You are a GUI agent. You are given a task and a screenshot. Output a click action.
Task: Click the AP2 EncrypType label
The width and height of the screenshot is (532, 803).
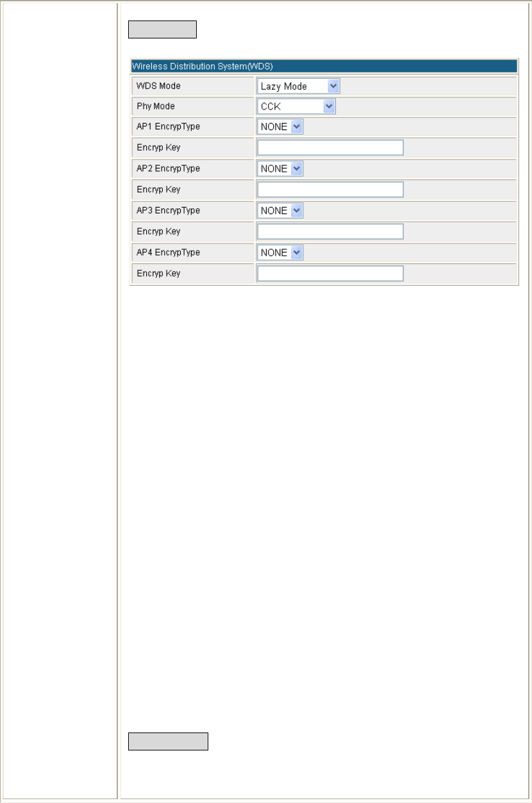[168, 169]
